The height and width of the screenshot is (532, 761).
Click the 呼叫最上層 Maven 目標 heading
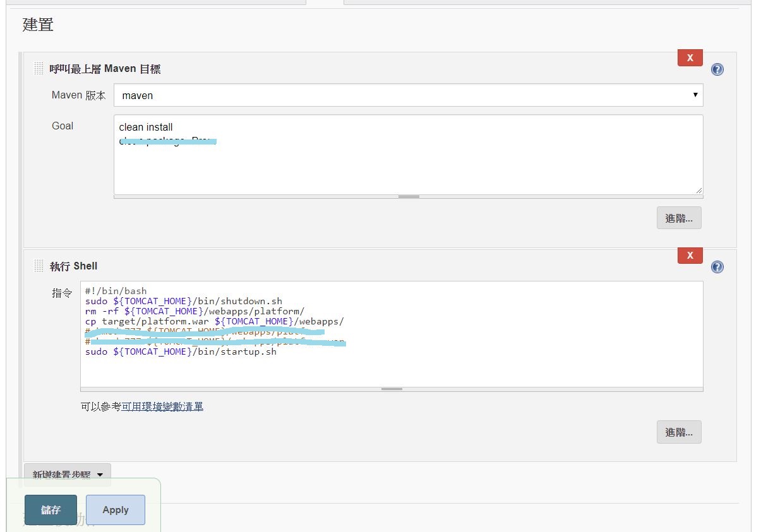click(105, 69)
